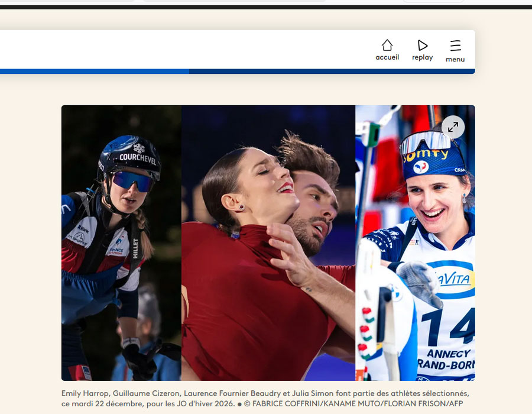The width and height of the screenshot is (532, 414).
Task: Open the site navigation via the menu label
Action: pyautogui.click(x=455, y=59)
